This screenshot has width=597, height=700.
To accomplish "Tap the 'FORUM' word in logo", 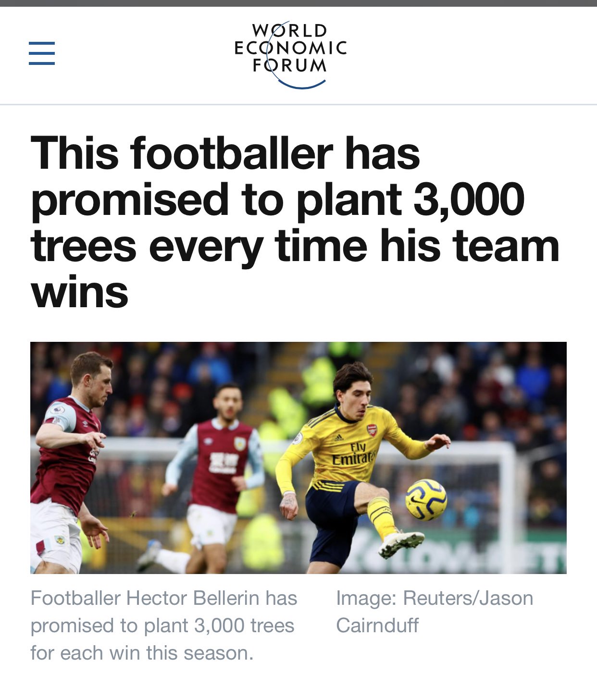I will (290, 65).
